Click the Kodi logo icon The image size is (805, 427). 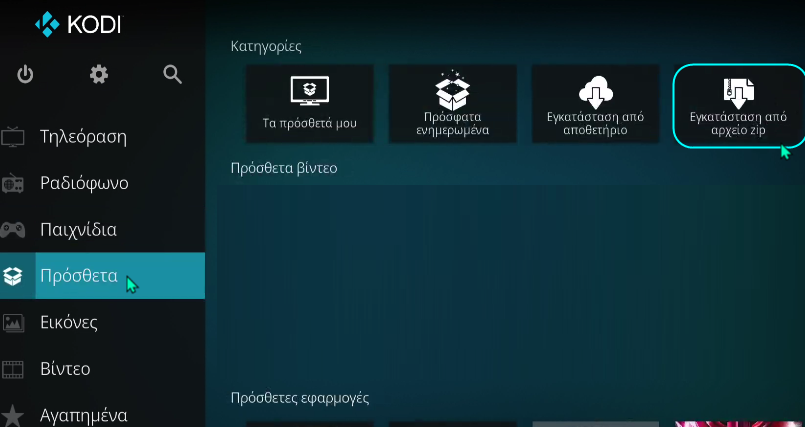(48, 24)
